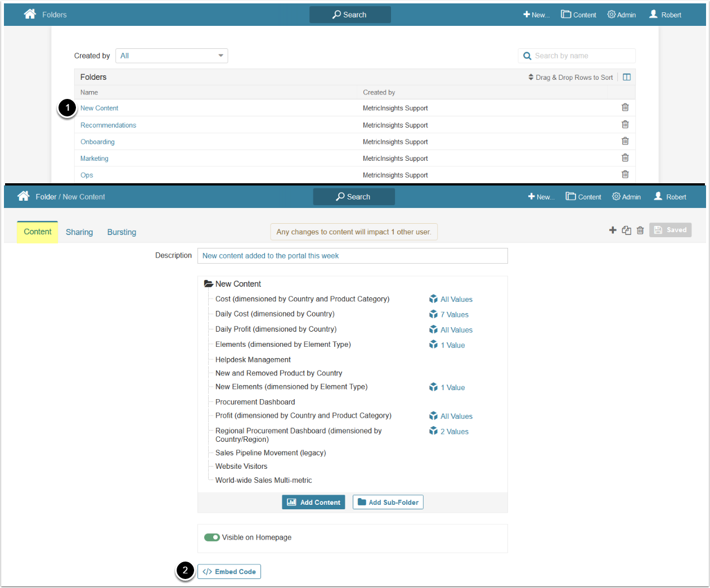Click the cube icon for Cost All Values
This screenshot has width=710, height=588.
(x=433, y=299)
